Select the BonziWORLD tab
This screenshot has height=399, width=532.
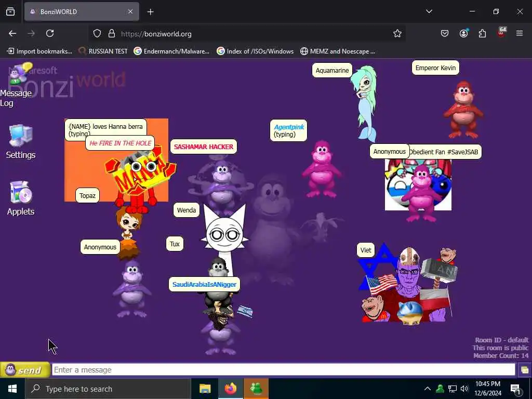(82, 11)
